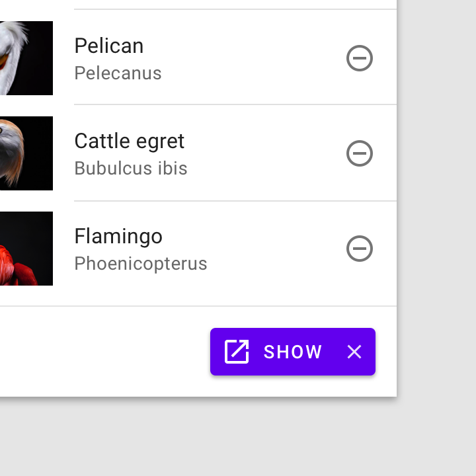Open the Pelican bird thumbnail
The height and width of the screenshot is (476, 476).
25,58
